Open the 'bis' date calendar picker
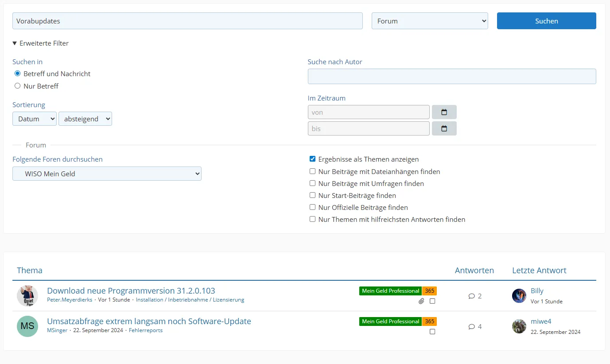 coord(444,128)
